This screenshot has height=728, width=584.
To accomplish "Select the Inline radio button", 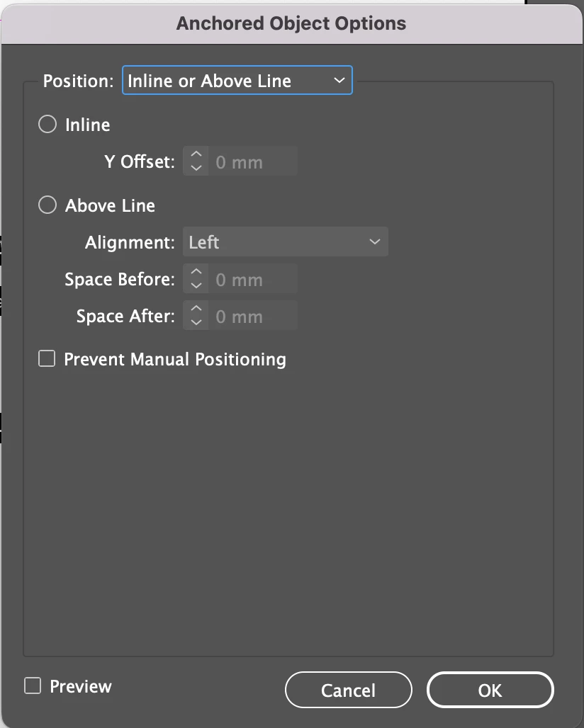I will click(47, 125).
